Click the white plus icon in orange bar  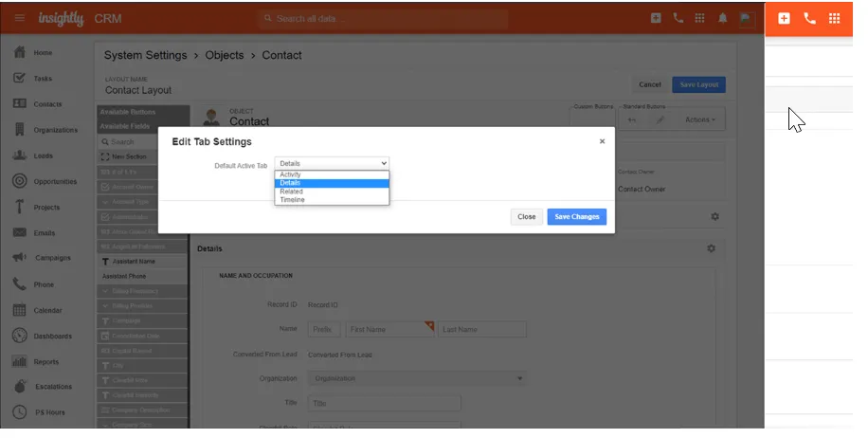point(784,18)
